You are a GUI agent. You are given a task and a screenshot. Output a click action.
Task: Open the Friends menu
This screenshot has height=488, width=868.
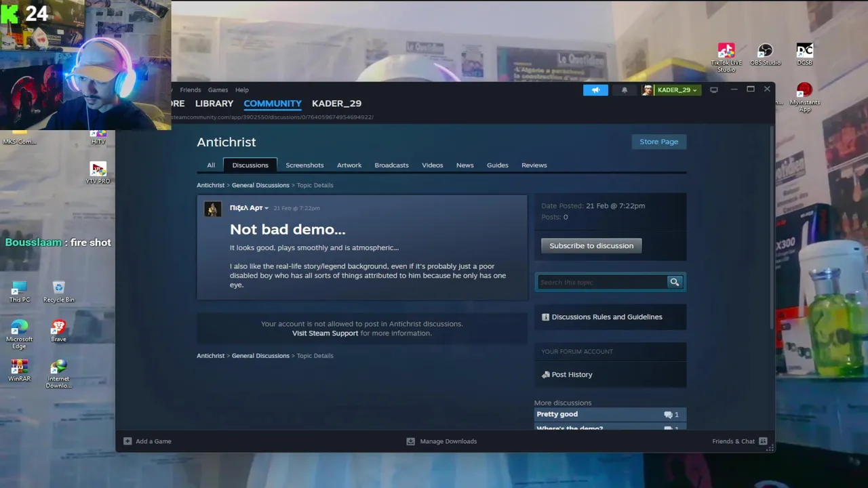pos(191,89)
